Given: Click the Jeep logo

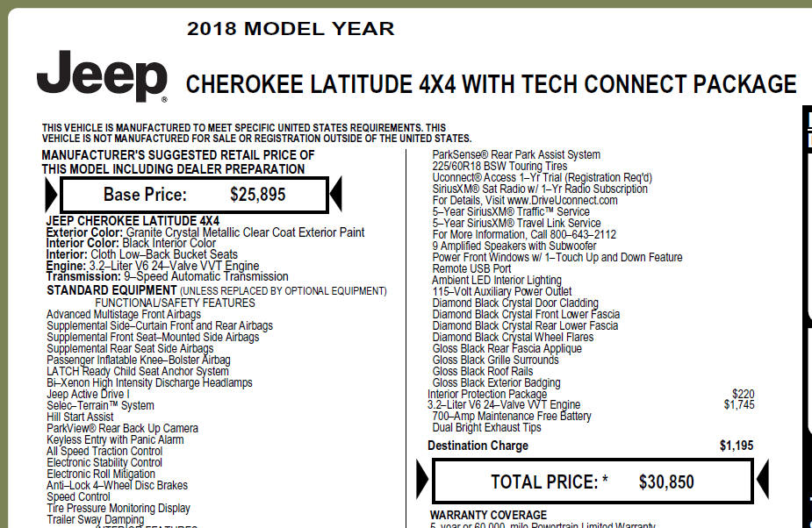Looking at the screenshot, I should tap(102, 76).
